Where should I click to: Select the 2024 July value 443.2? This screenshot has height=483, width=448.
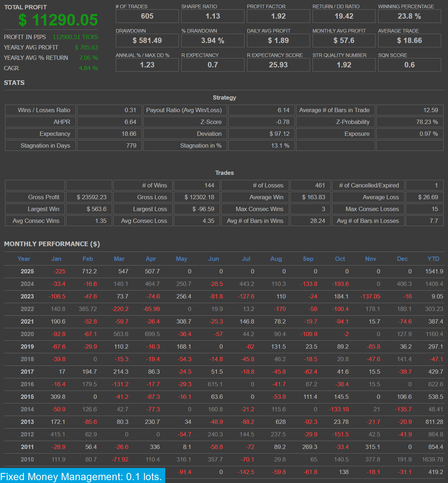click(x=247, y=284)
